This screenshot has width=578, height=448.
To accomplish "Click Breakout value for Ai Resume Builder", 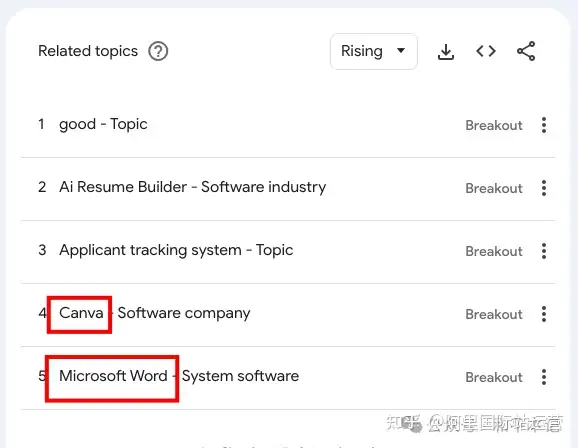I will tap(494, 188).
